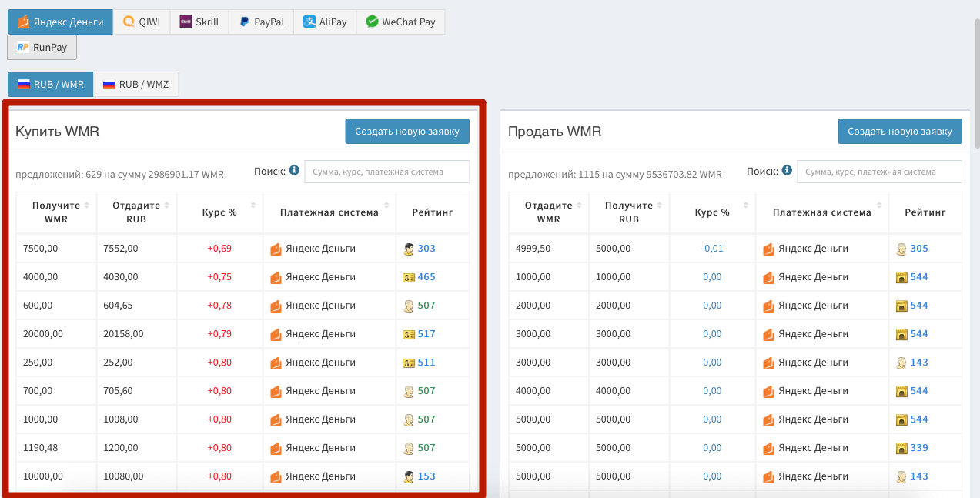Switch to the RunPay tab
980x498 pixels.
(42, 47)
